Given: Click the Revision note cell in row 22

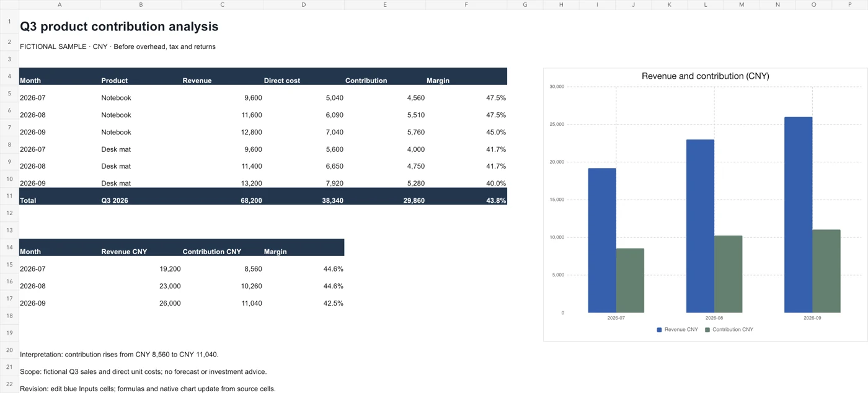Looking at the screenshot, I should click(148, 389).
